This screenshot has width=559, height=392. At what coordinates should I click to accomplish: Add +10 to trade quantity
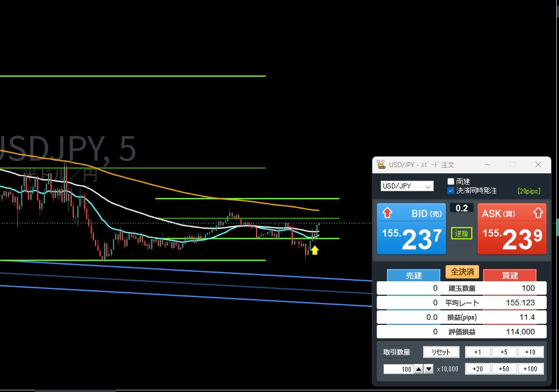click(x=530, y=352)
